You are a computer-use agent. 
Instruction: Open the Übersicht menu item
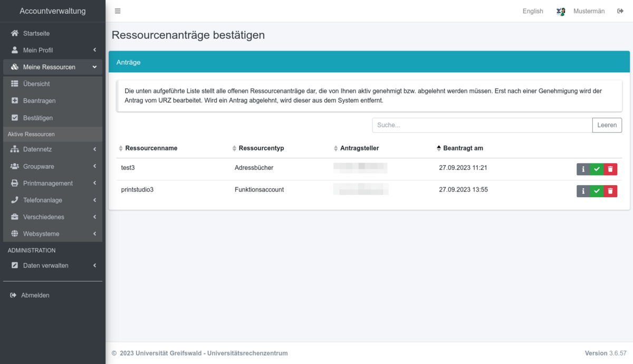(36, 84)
